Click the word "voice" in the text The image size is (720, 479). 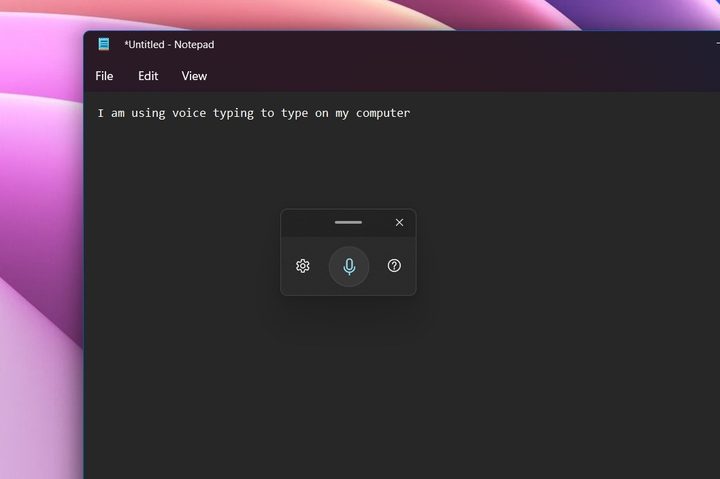[x=189, y=113]
